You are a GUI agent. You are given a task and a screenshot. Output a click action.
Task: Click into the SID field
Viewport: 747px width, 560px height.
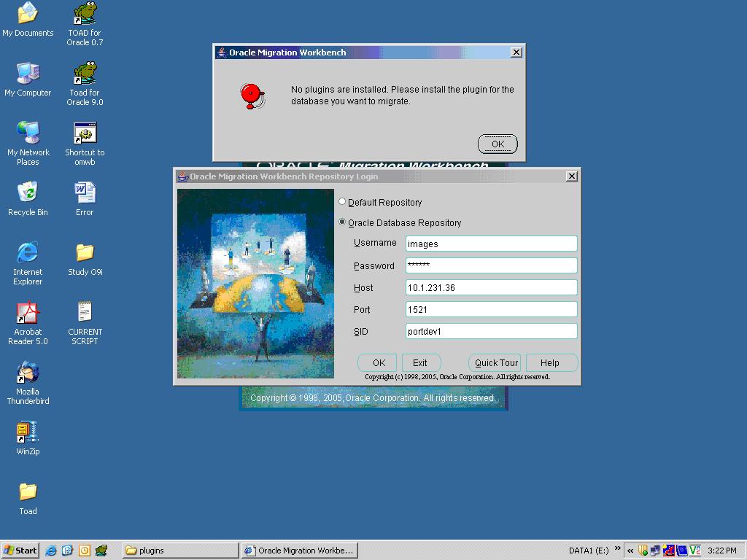(x=491, y=332)
